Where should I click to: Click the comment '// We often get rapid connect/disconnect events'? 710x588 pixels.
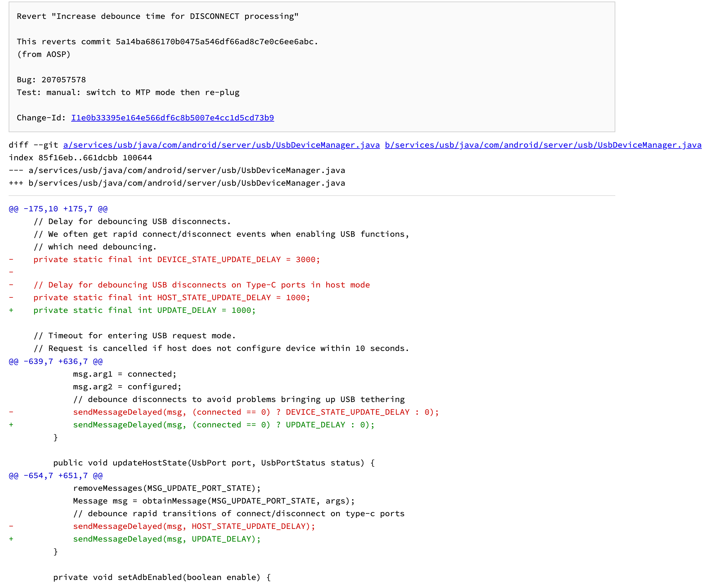(x=222, y=234)
